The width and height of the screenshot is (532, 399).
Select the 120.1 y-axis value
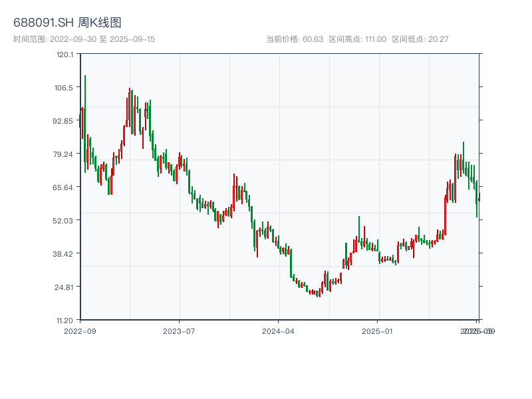click(64, 56)
